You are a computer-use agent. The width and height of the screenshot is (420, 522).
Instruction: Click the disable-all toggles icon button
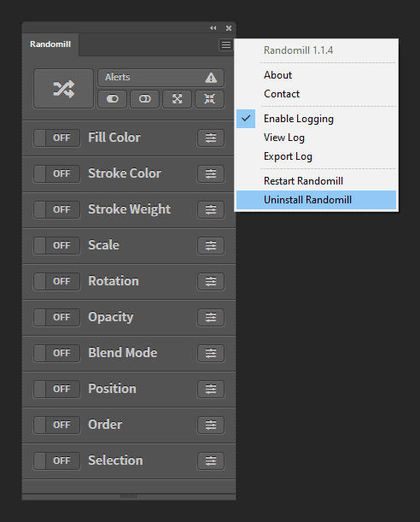(x=144, y=99)
